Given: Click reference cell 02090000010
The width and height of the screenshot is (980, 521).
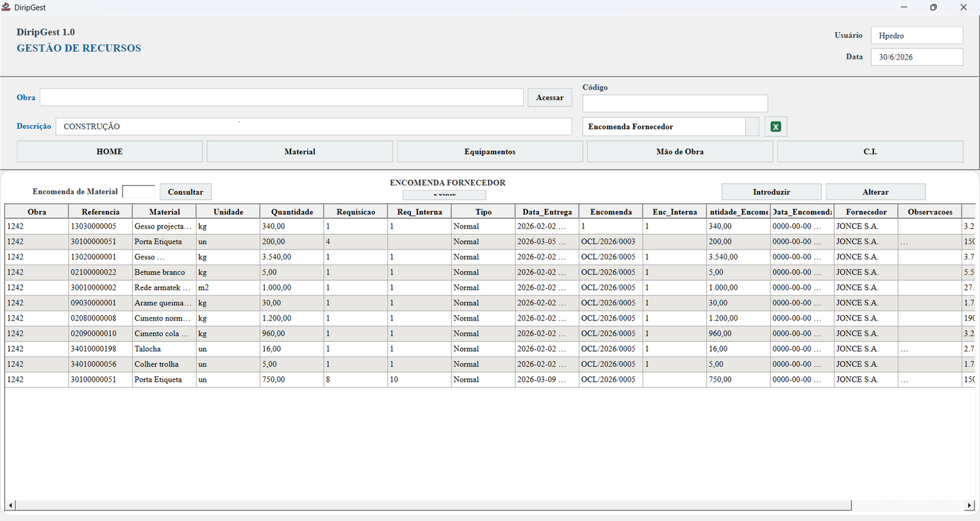Looking at the screenshot, I should 100,333.
